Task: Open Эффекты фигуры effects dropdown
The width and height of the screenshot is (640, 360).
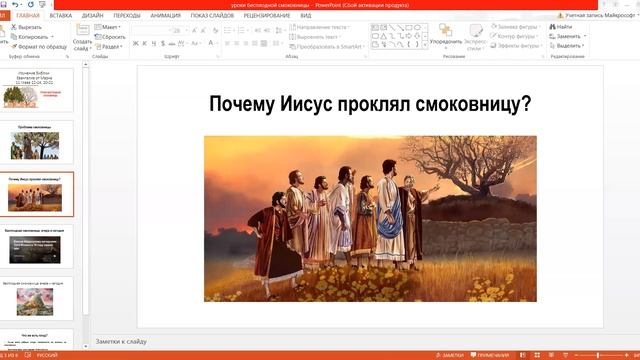Action: [516, 46]
